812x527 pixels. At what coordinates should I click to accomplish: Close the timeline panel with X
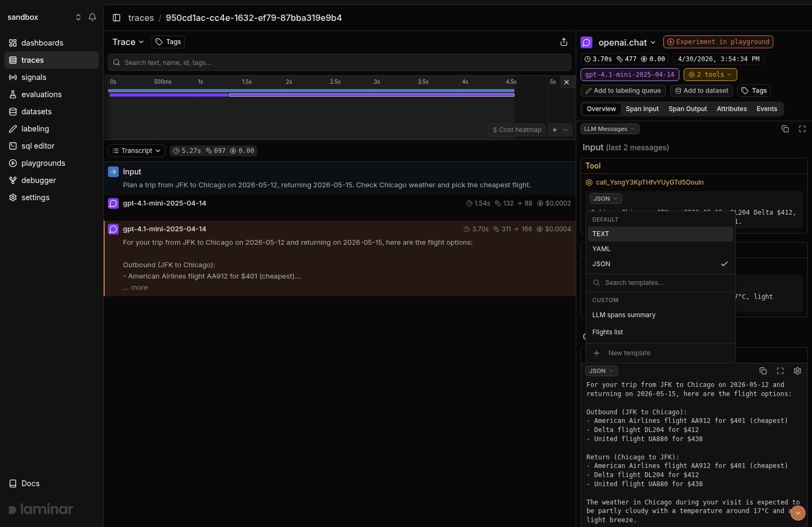point(566,82)
